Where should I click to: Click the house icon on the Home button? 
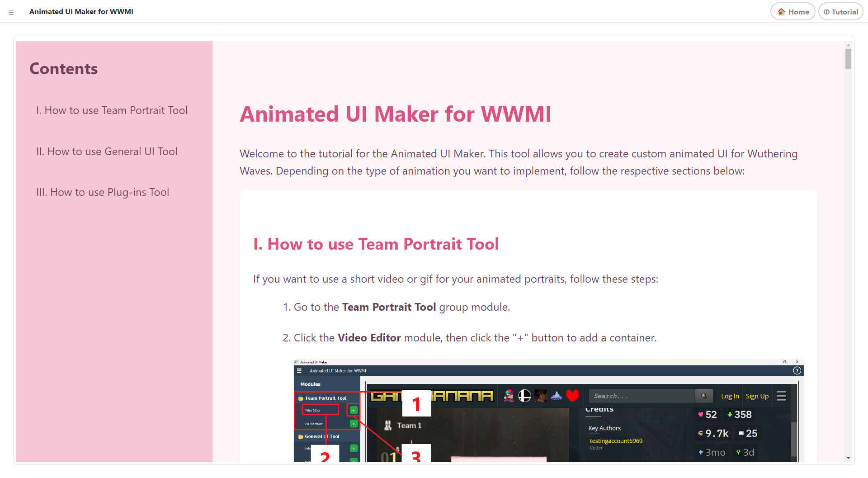coord(781,12)
